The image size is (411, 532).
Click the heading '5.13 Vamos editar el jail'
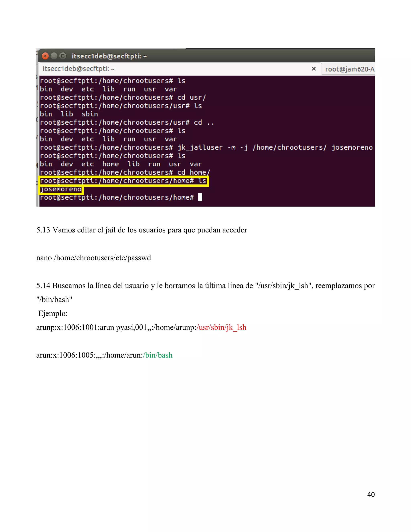click(141, 230)
